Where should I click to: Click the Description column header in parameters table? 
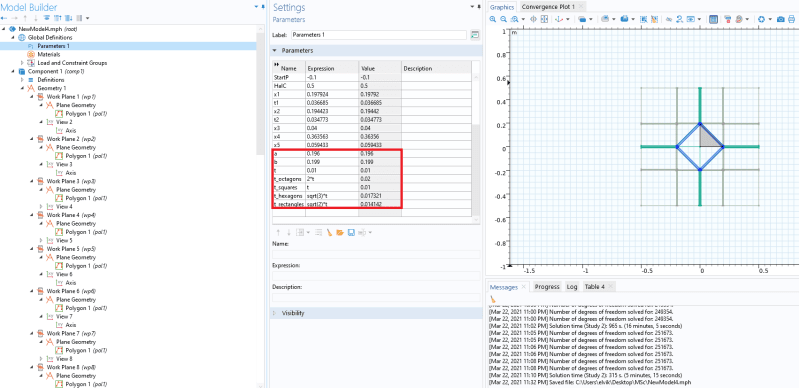(x=436, y=68)
